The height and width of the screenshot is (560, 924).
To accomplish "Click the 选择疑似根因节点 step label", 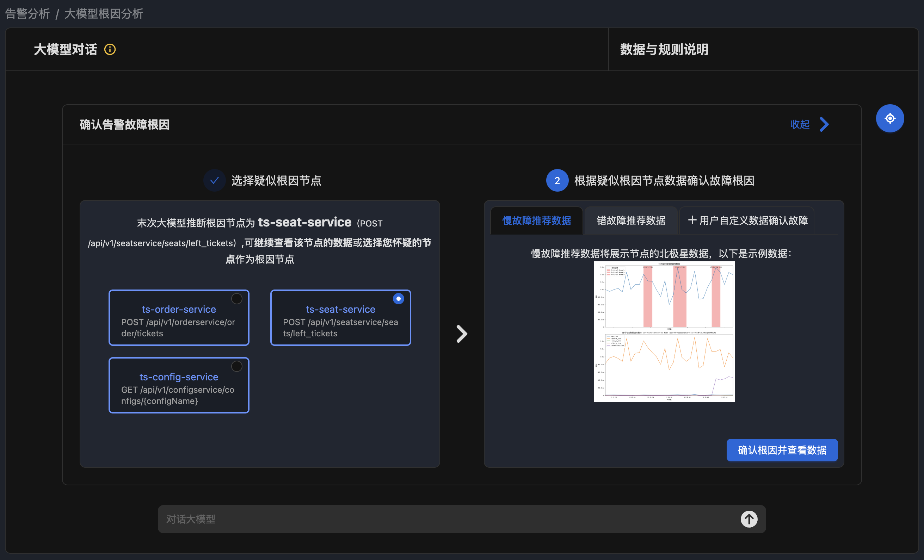I will pyautogui.click(x=276, y=181).
